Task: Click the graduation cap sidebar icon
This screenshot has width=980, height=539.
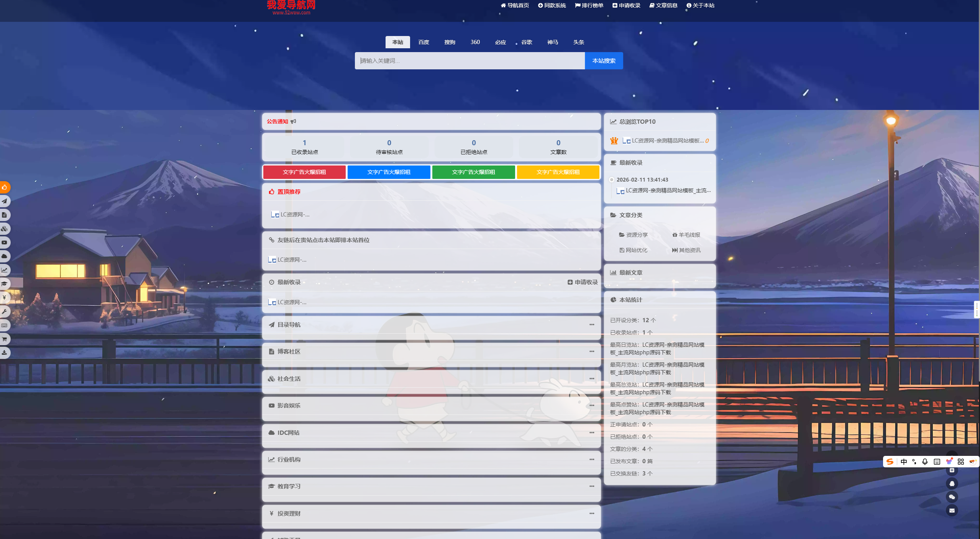Action: click(x=4, y=284)
